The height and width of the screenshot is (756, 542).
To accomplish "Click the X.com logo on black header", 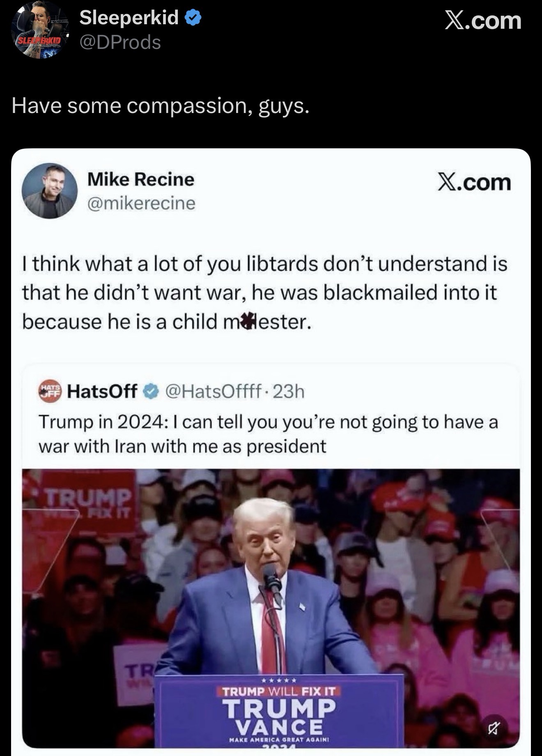I will (x=483, y=20).
